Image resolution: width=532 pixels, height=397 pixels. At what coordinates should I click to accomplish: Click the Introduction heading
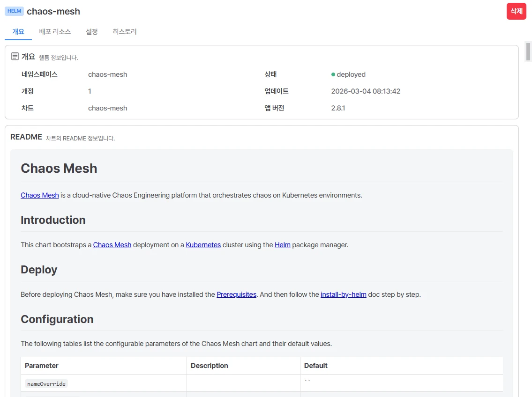pyautogui.click(x=53, y=220)
